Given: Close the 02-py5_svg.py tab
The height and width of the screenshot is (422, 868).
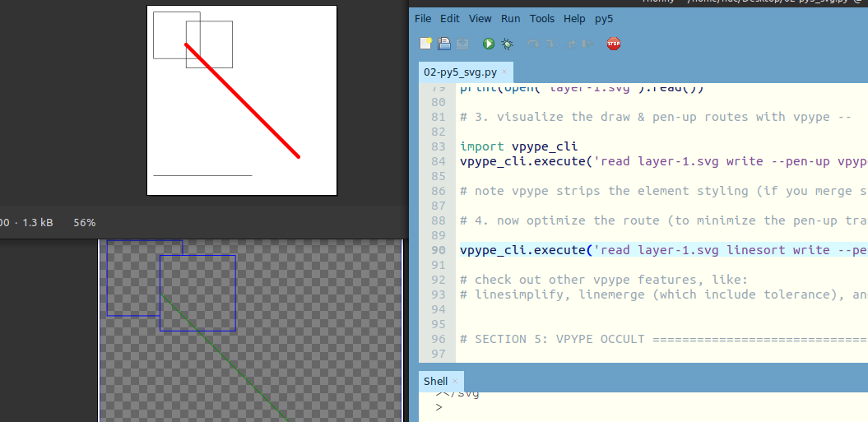Looking at the screenshot, I should pyautogui.click(x=504, y=72).
